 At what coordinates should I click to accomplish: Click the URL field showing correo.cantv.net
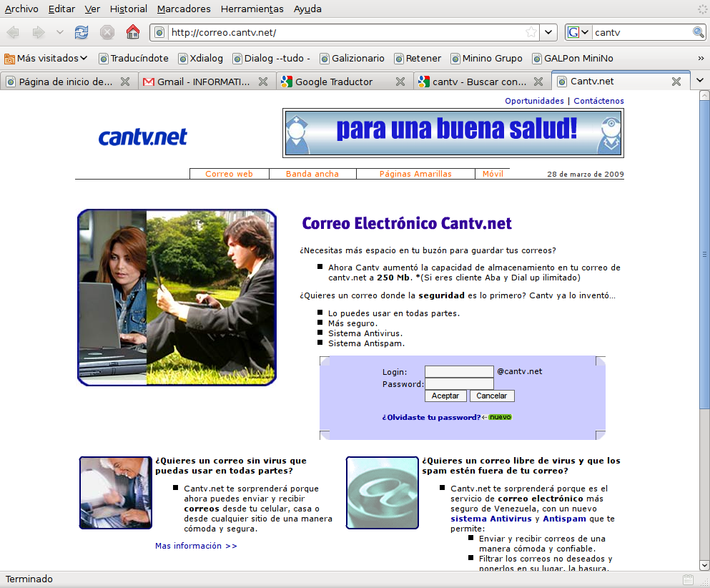[346, 32]
